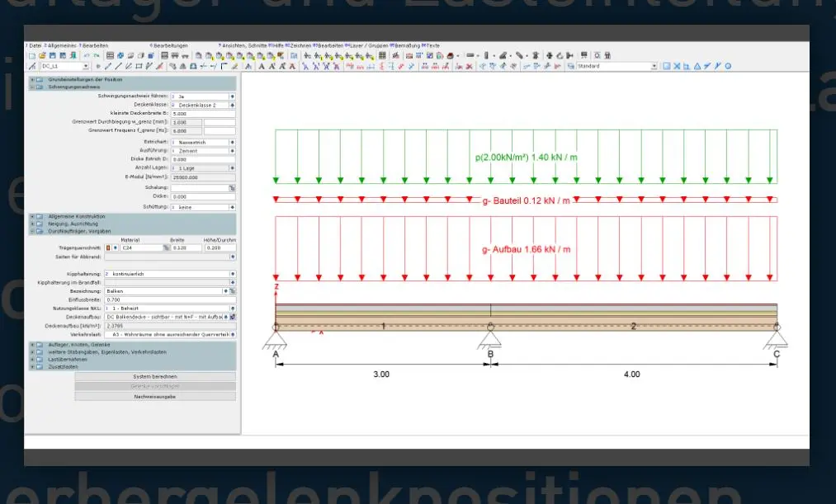Image resolution: width=836 pixels, height=504 pixels.
Task: Click the small icon at the end of the Bezeichnung row
Action: [233, 291]
